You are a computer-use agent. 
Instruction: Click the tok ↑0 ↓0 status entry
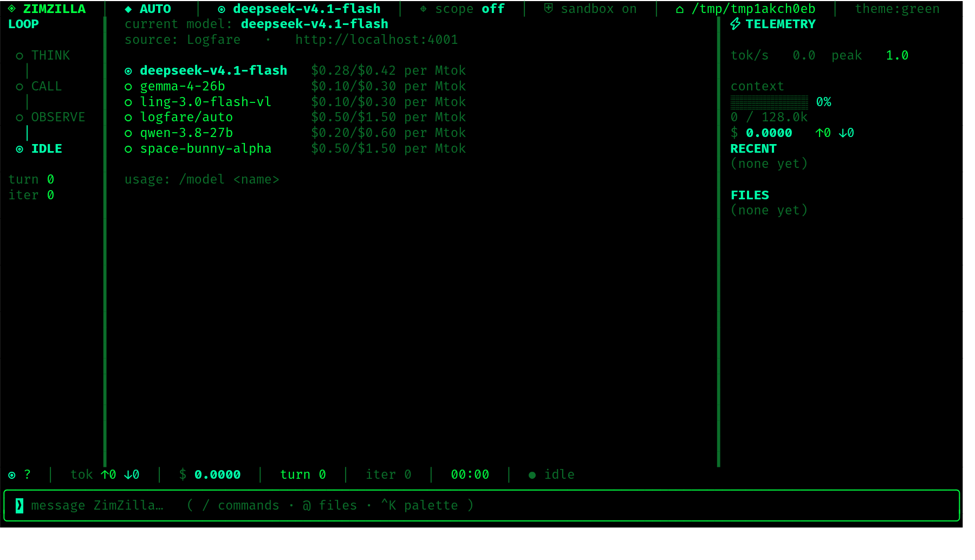pos(105,474)
